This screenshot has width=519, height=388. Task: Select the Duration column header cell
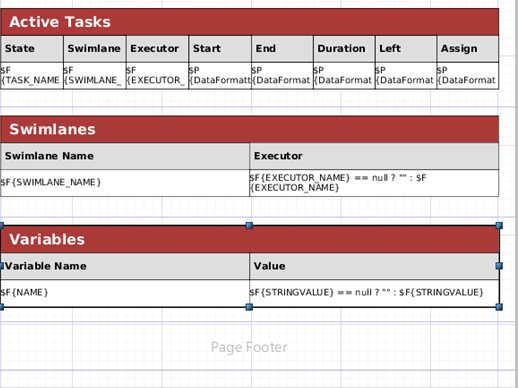tap(344, 49)
